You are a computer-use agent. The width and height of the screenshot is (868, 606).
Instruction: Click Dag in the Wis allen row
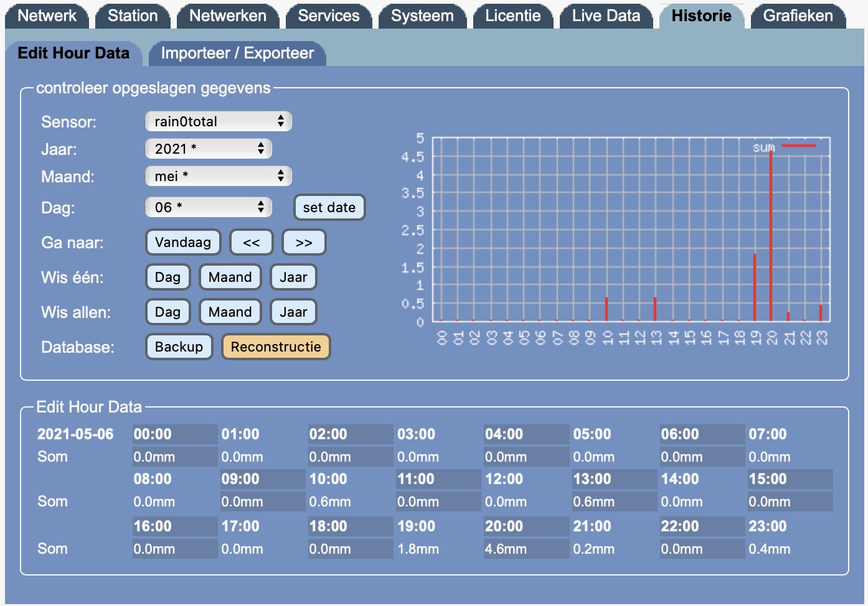tap(167, 312)
